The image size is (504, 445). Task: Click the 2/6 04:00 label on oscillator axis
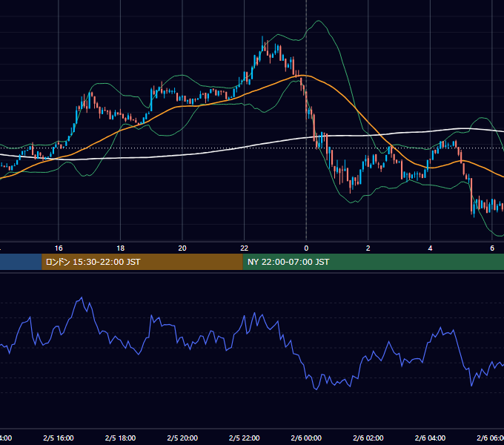[x=430, y=438]
